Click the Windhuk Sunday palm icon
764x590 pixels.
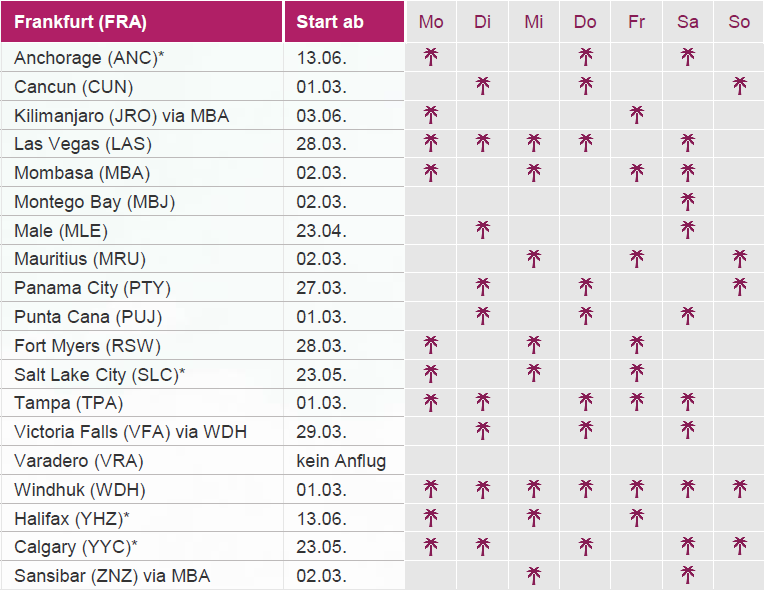(x=739, y=490)
